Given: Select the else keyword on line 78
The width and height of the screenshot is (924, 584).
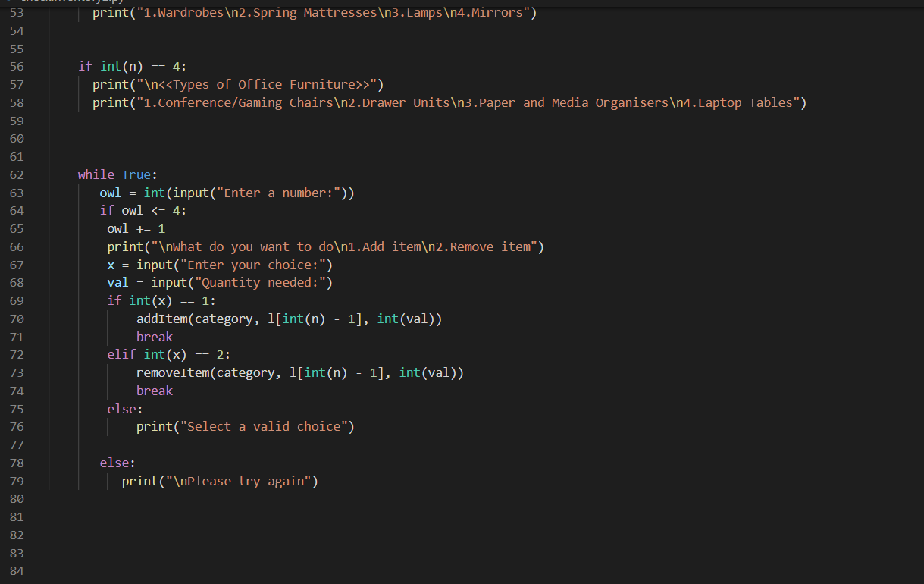Looking at the screenshot, I should click(x=114, y=463).
